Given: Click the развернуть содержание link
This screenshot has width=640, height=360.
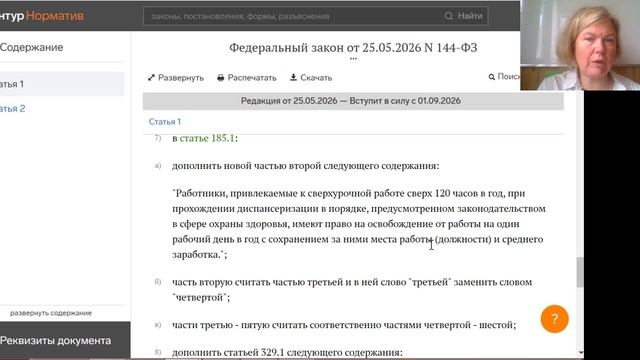Looking at the screenshot, I should point(51,313).
